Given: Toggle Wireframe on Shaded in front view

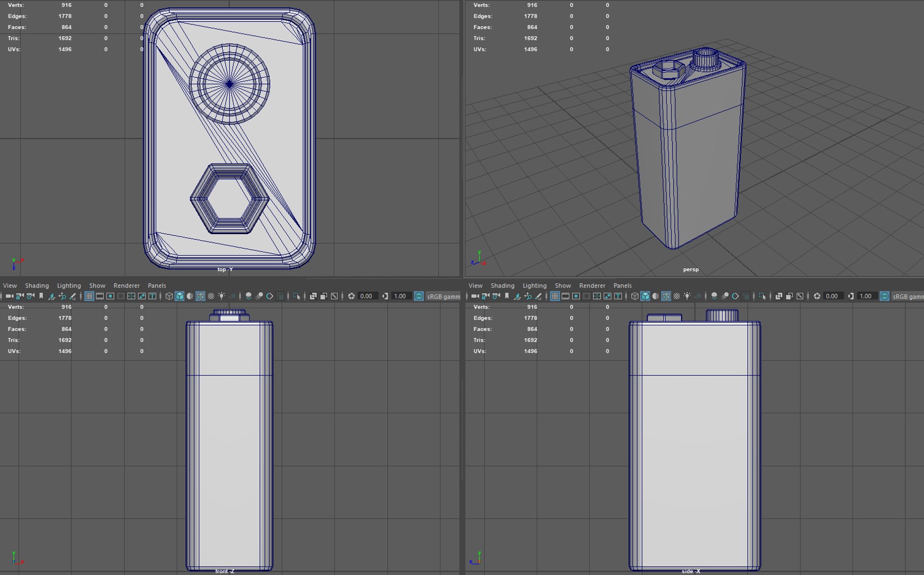Looking at the screenshot, I should point(201,296).
